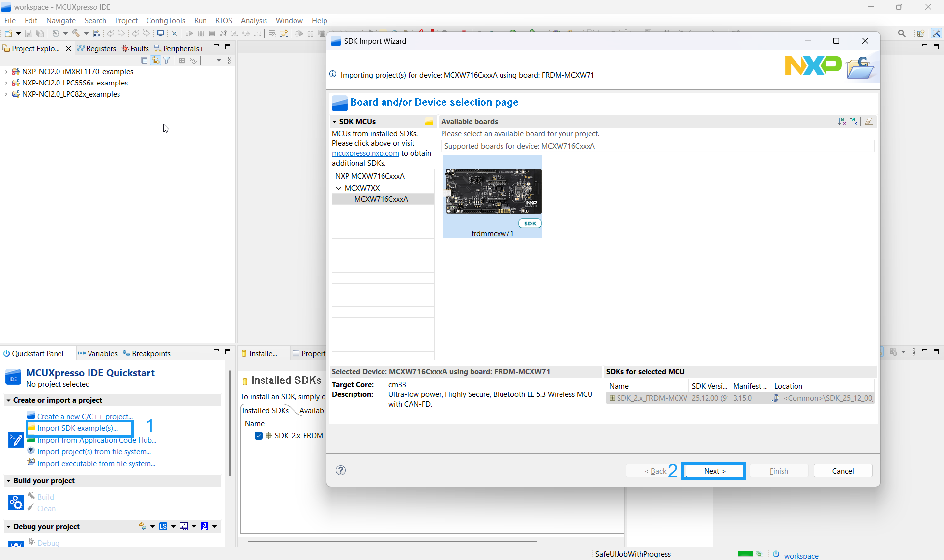
Task: Click the Next button in wizard
Action: [714, 471]
